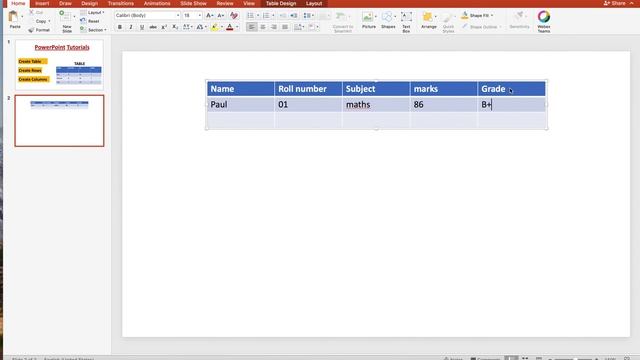The width and height of the screenshot is (640, 360).
Task: Center the text
Action: tap(263, 27)
